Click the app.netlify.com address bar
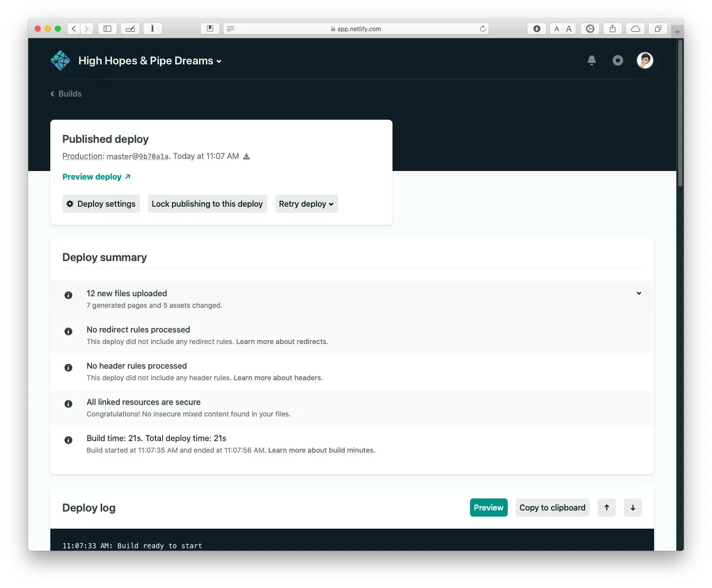Viewport: 712px width, 588px height. click(x=356, y=29)
